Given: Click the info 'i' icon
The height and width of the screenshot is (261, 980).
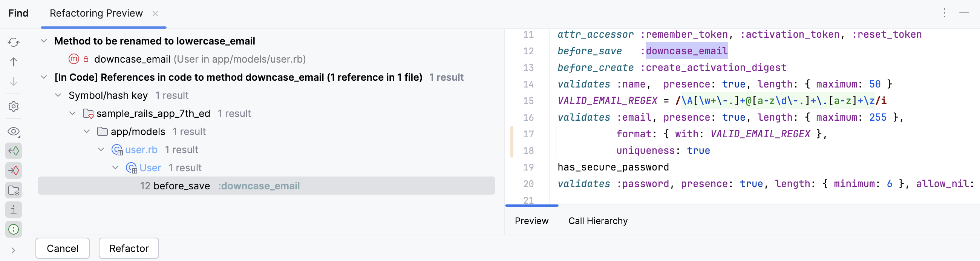Looking at the screenshot, I should [14, 210].
